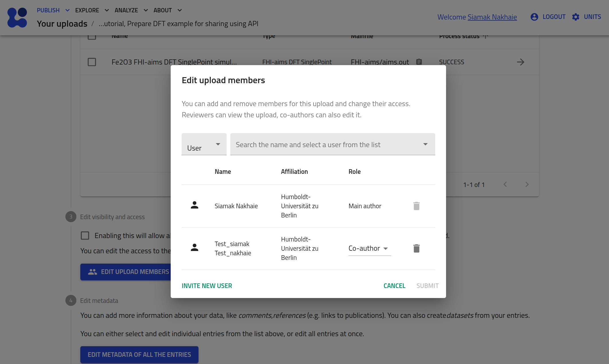The height and width of the screenshot is (364, 609).
Task: Change Test_siamak's role via Co-author dropdown
Action: tap(369, 248)
